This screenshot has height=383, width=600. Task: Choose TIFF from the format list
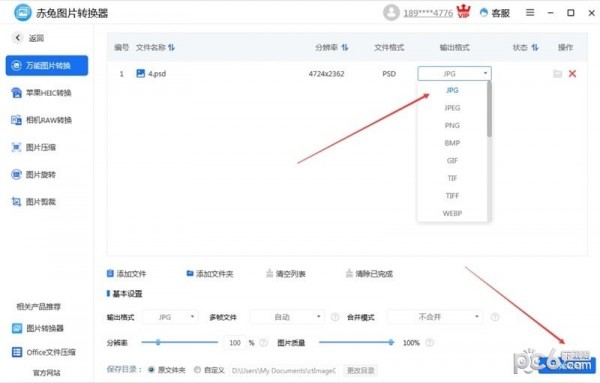click(452, 196)
